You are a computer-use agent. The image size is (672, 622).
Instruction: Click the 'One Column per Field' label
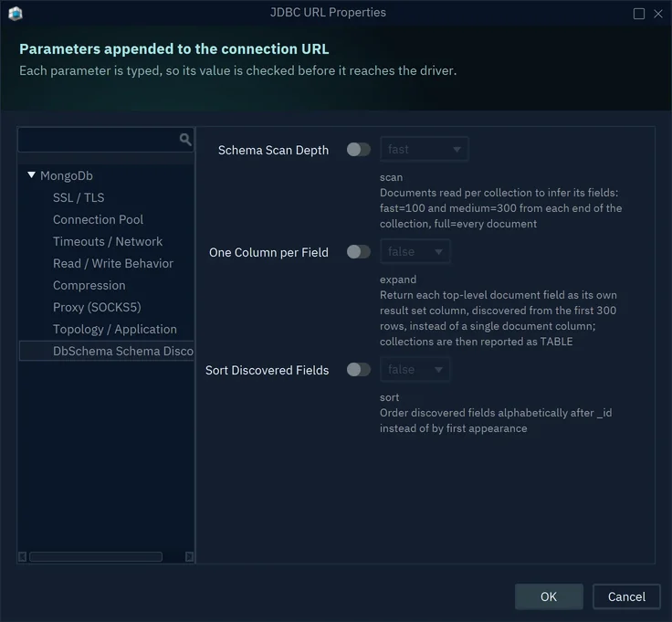268,252
